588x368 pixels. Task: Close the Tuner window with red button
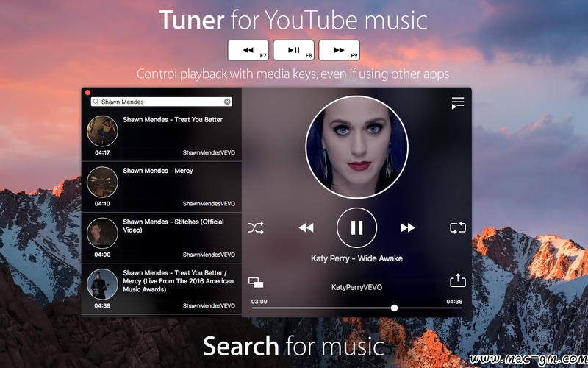point(87,93)
